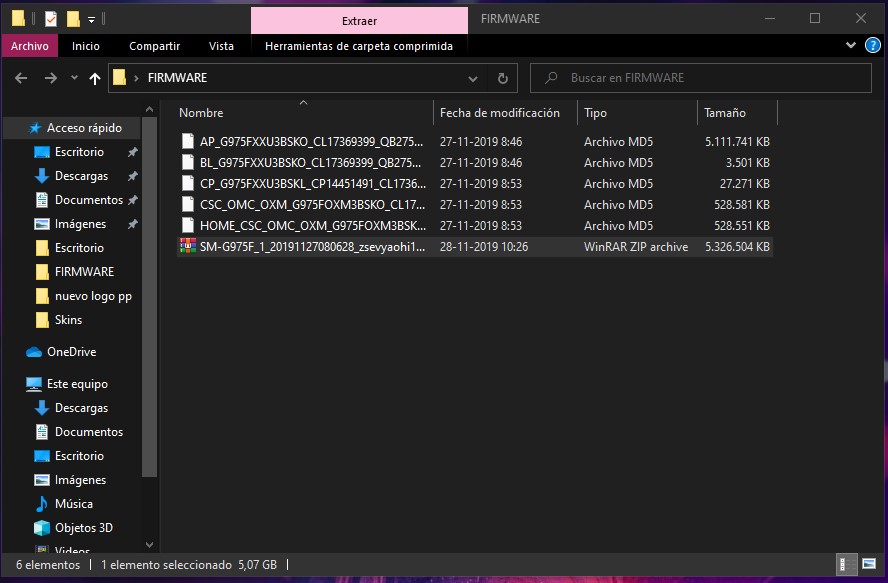Screen dimensions: 888x583
Task: Expand the breadcrumb chevron before FIRMWARE
Action: [x=136, y=78]
